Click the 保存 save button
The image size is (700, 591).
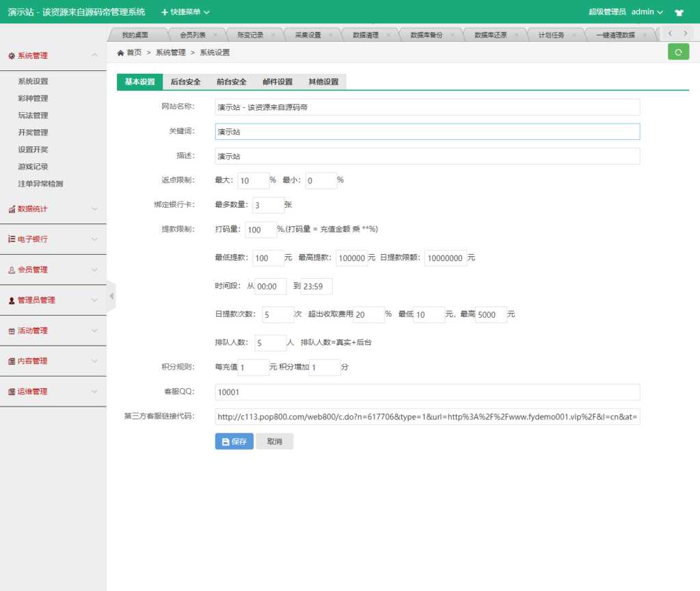point(234,441)
